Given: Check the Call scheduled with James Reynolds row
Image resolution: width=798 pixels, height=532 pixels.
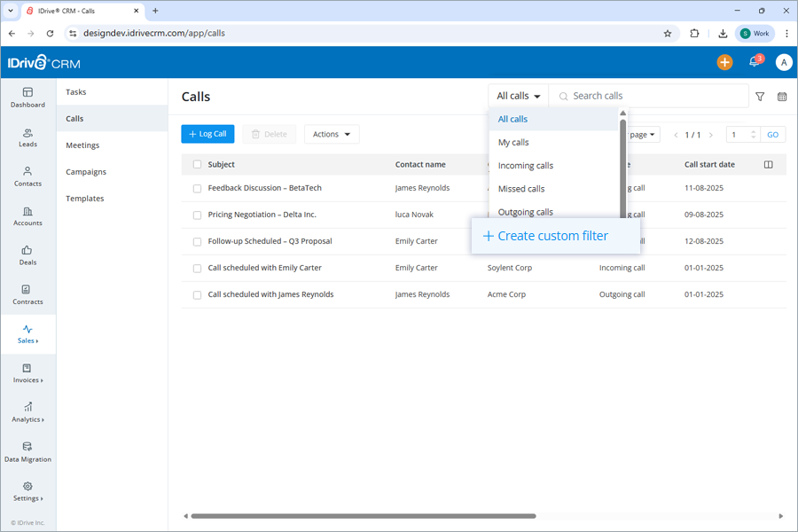Looking at the screenshot, I should coord(196,293).
